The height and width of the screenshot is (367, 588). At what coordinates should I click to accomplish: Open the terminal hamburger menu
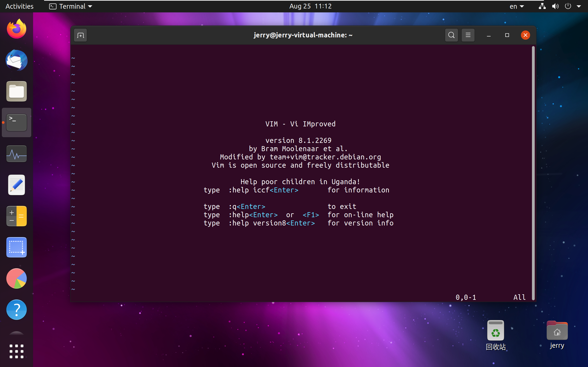tap(468, 35)
